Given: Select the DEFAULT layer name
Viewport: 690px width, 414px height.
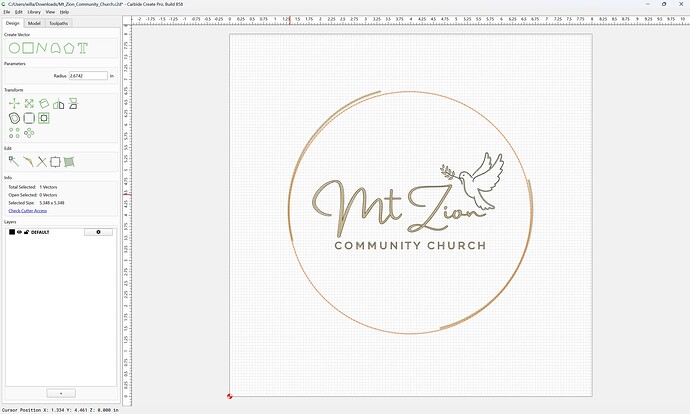Looking at the screenshot, I should tap(40, 232).
